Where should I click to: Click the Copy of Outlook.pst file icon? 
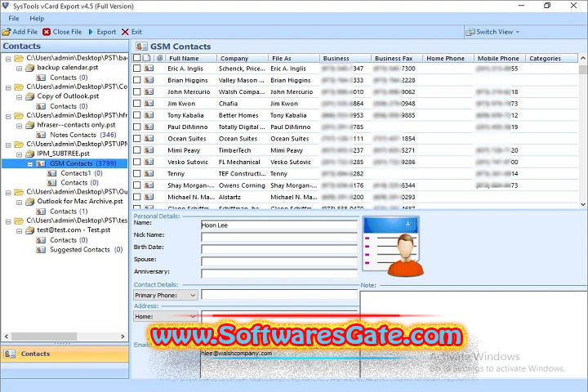30,96
